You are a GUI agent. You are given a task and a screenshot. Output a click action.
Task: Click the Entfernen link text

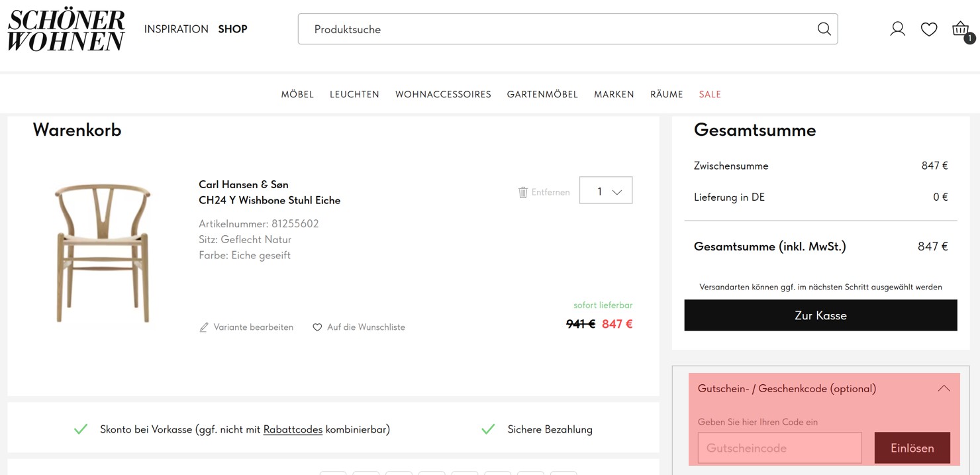(550, 192)
